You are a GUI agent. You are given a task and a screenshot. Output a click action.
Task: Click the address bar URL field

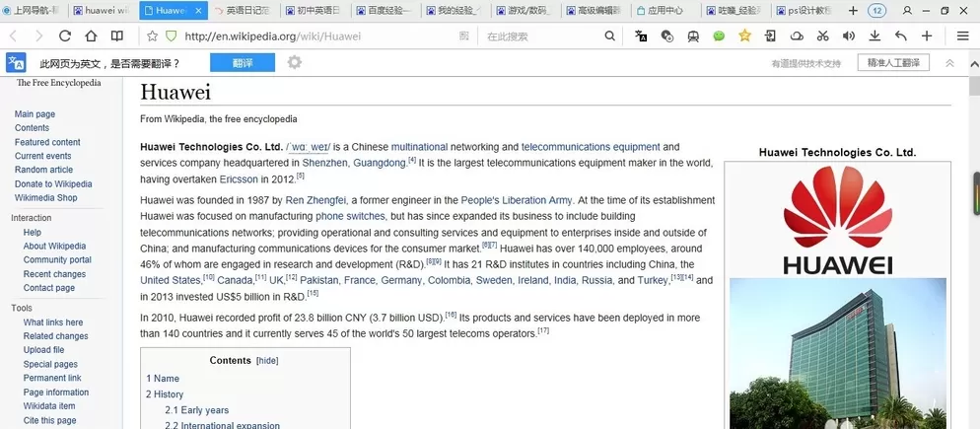point(318,36)
